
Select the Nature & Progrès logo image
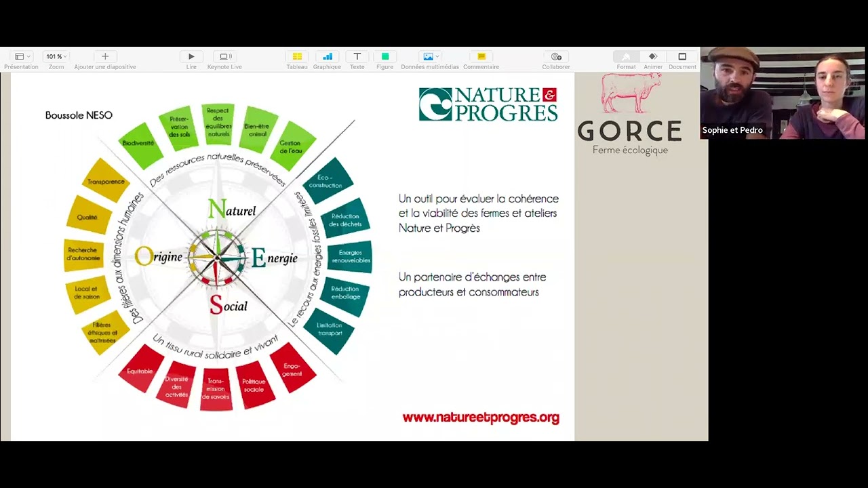click(488, 104)
